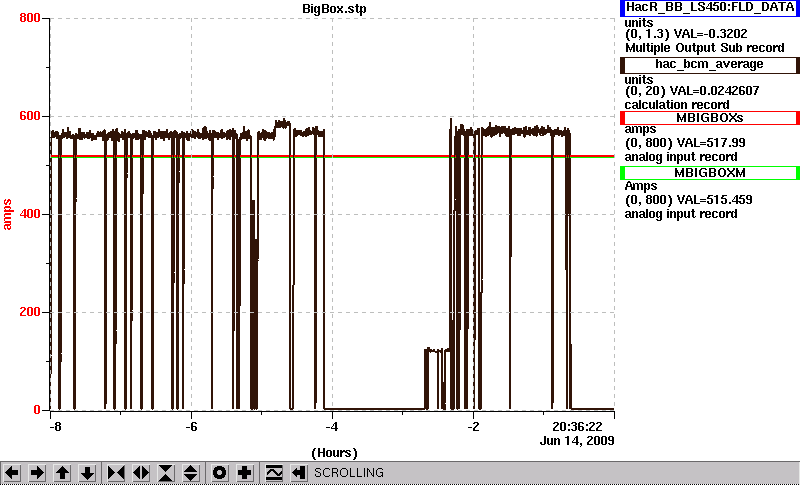The height and width of the screenshot is (485, 800).
Task: Click the 200 tick label on the y-axis
Action: 30,312
